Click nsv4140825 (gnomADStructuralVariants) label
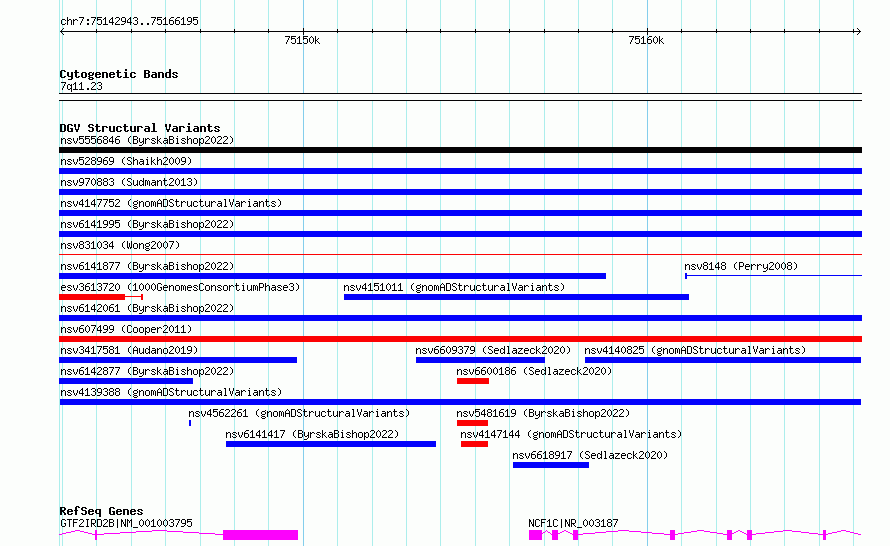The width and height of the screenshot is (890, 546). (695, 350)
